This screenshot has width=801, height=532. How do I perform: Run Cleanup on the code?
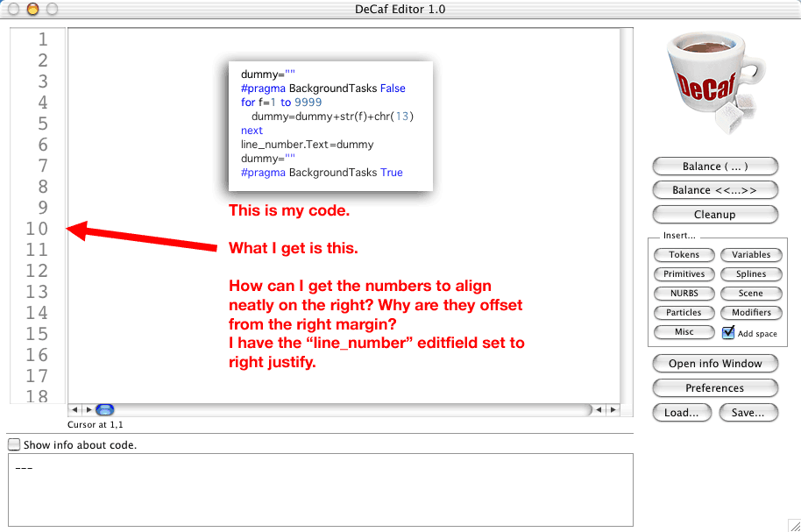tap(715, 215)
